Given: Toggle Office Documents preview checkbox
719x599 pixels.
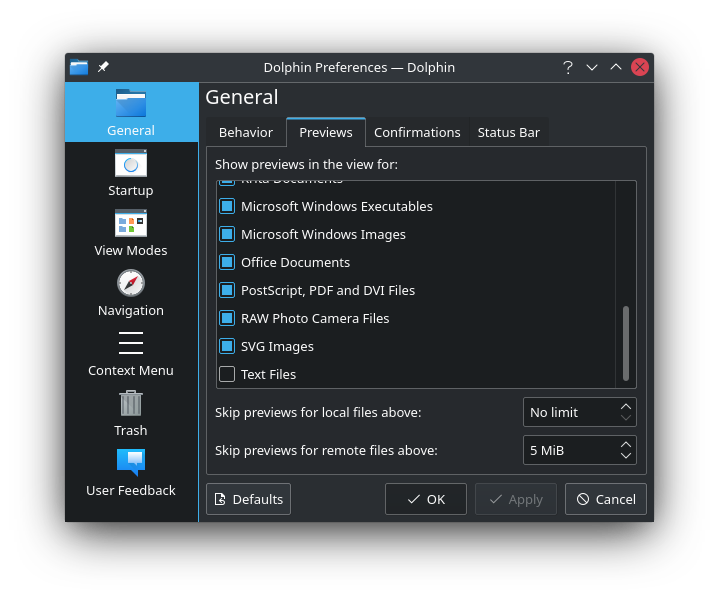Looking at the screenshot, I should (227, 262).
